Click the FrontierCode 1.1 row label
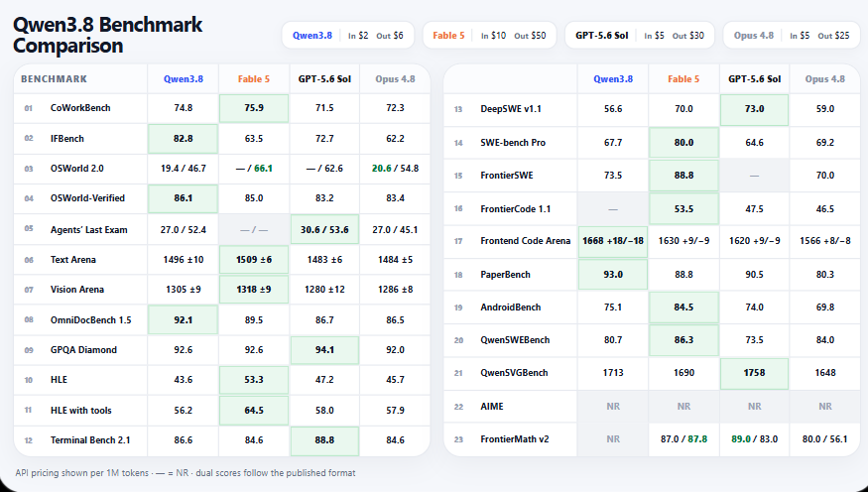868x492 pixels. click(x=514, y=208)
